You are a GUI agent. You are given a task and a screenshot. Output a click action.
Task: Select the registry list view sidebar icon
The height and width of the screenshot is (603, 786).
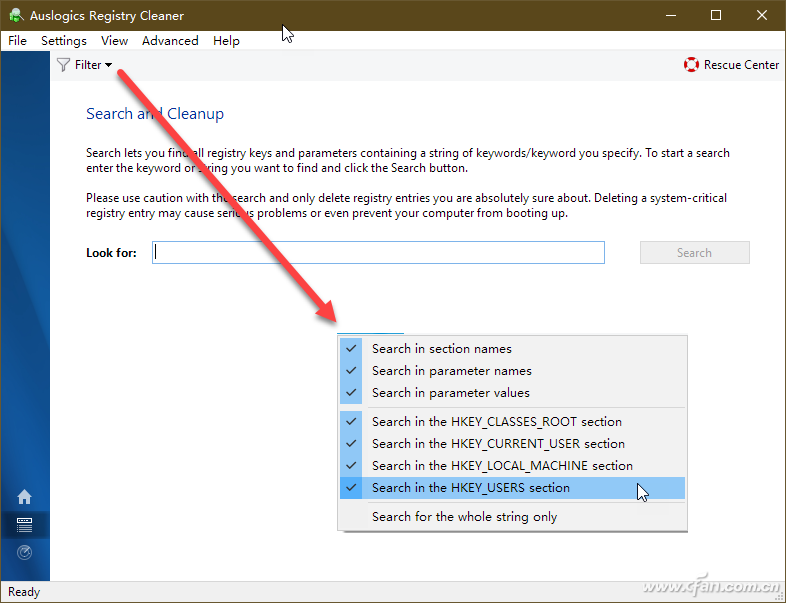[x=24, y=525]
